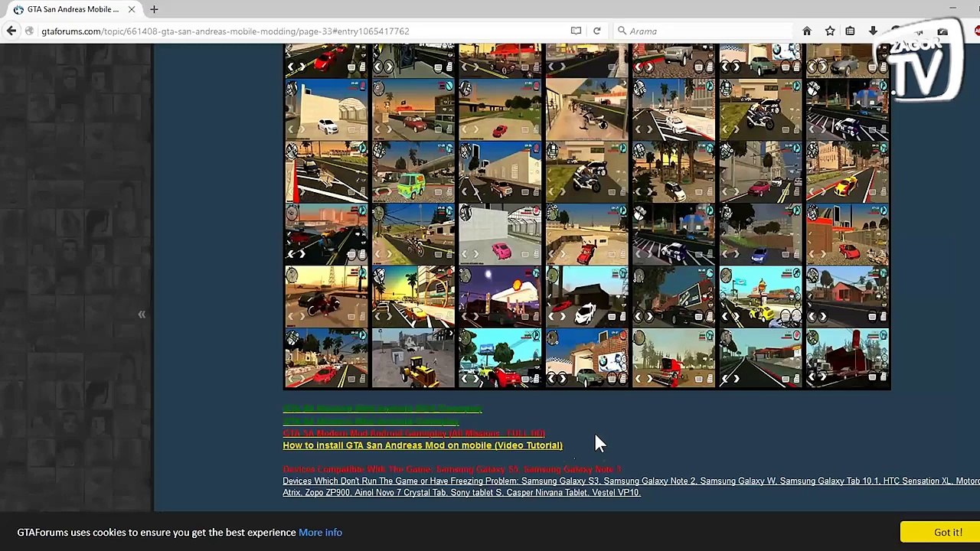Open the downloads arrow icon
The height and width of the screenshot is (551, 980).
coord(873,31)
